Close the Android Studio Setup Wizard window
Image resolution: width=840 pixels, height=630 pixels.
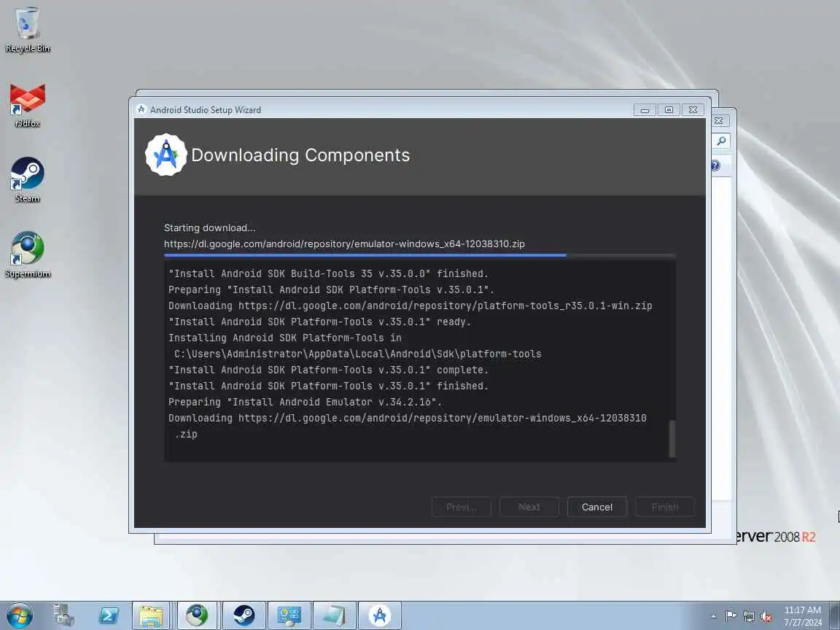point(693,110)
